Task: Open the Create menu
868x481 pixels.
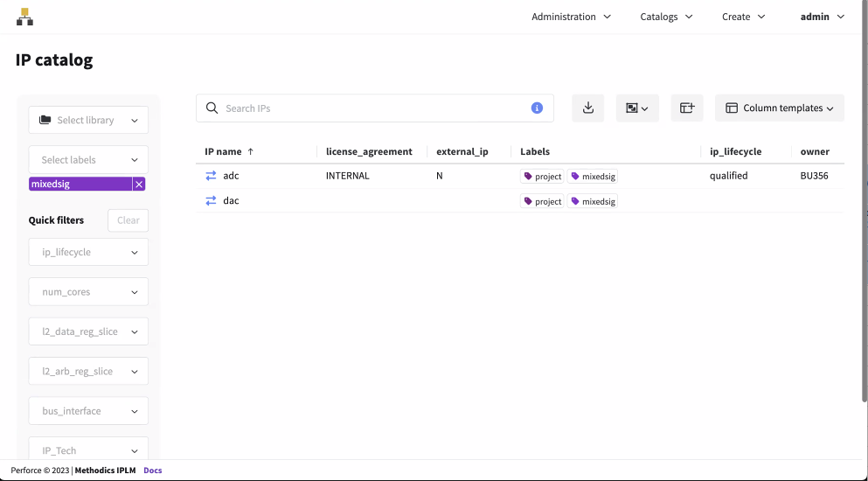Action: [743, 17]
